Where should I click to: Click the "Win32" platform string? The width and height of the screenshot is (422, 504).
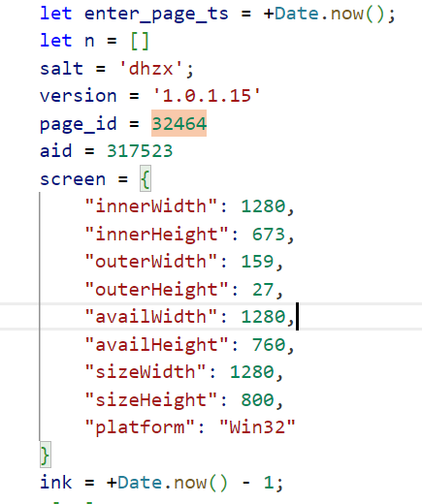pyautogui.click(x=257, y=427)
